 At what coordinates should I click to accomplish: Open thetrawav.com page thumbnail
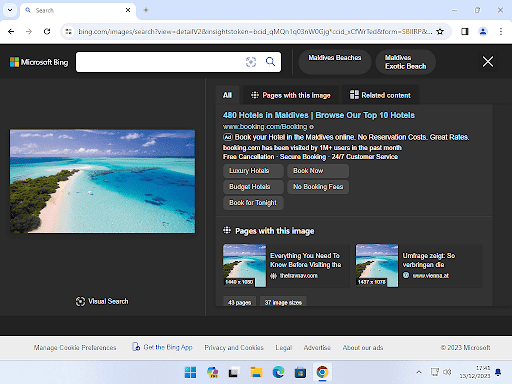[x=244, y=265]
